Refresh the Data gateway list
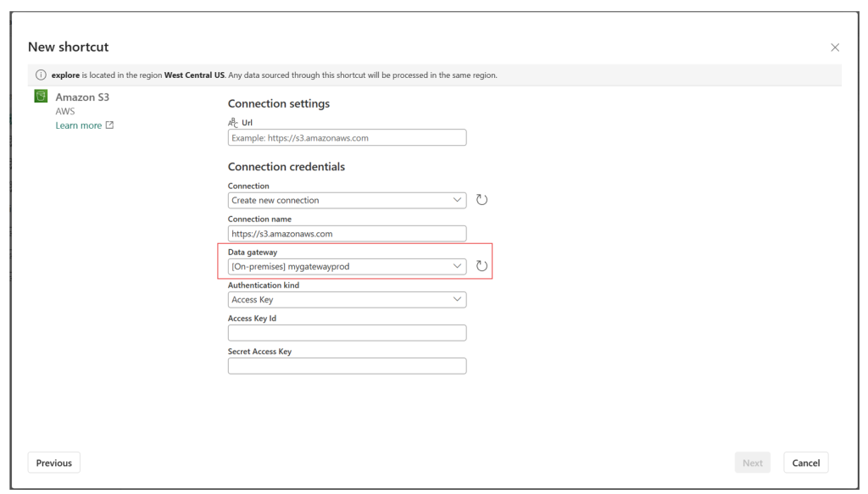Image resolution: width=868 pixels, height=494 pixels. (481, 266)
